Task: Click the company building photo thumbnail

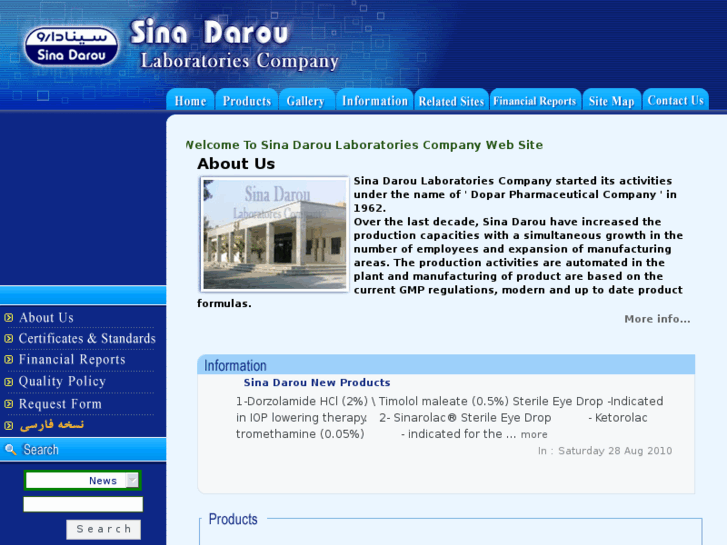Action: pyautogui.click(x=274, y=234)
